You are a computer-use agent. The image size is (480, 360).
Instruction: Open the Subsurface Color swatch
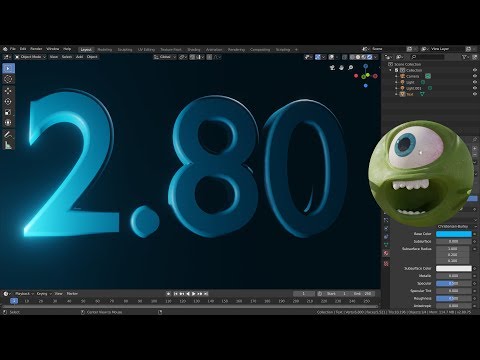[x=454, y=268]
